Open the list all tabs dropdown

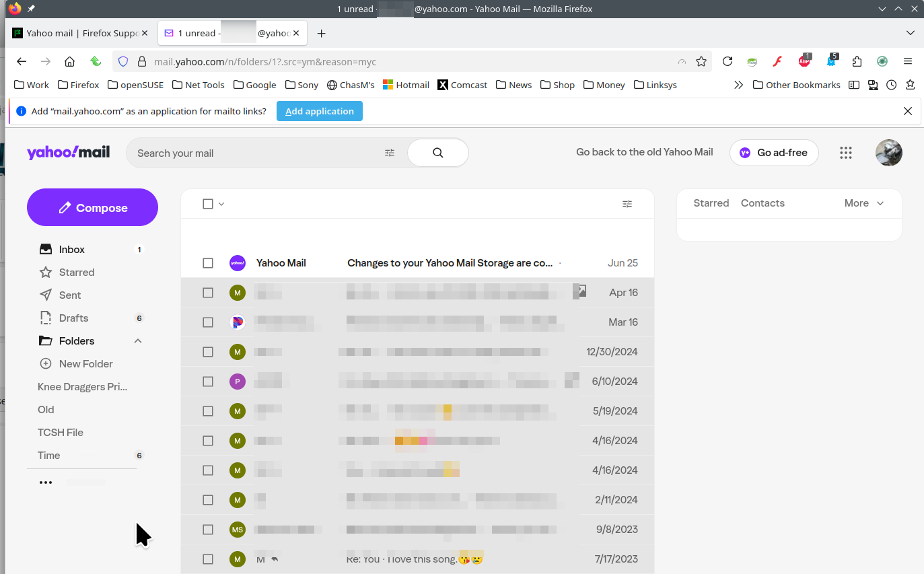pyautogui.click(x=911, y=33)
